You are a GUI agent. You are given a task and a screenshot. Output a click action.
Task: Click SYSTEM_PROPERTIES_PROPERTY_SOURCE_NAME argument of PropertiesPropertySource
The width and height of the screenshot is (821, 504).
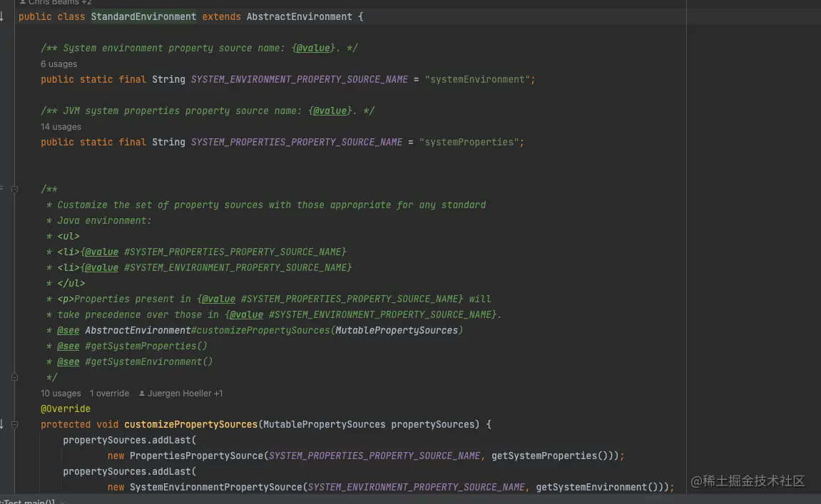pos(374,456)
